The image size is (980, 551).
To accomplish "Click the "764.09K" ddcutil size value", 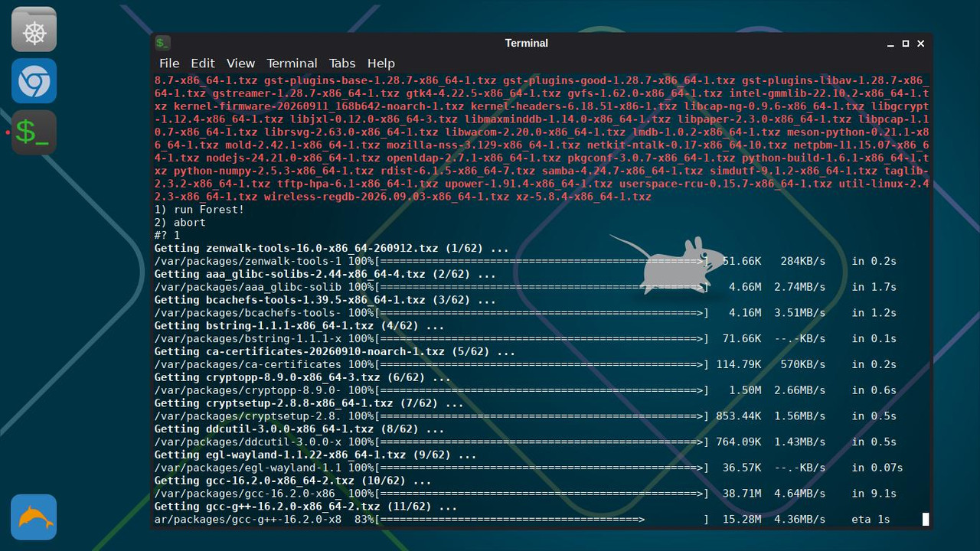I will (x=739, y=442).
